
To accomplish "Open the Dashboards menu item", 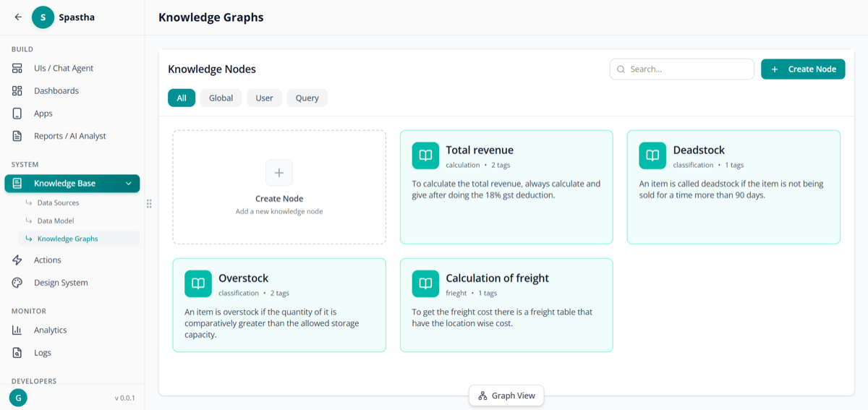I will click(72, 90).
